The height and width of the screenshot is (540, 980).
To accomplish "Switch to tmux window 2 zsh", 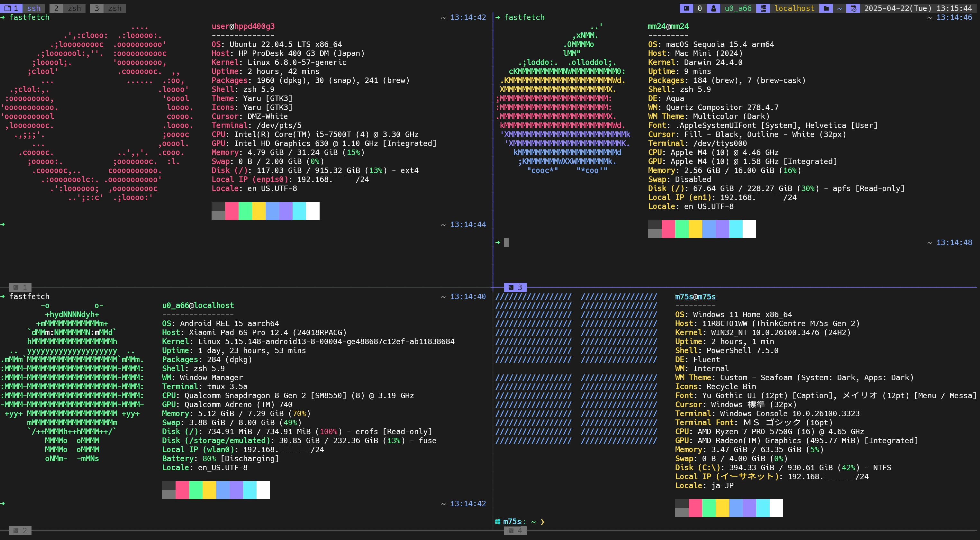I will pos(67,8).
